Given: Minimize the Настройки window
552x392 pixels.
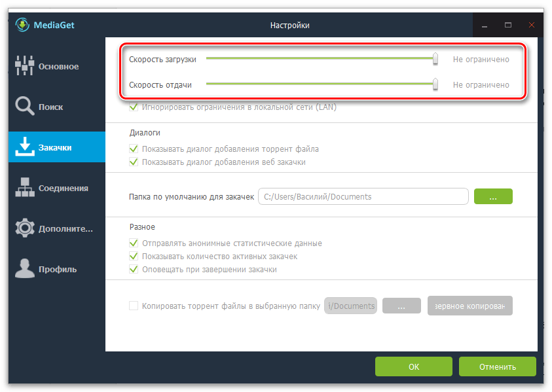Looking at the screenshot, I should click(x=485, y=26).
